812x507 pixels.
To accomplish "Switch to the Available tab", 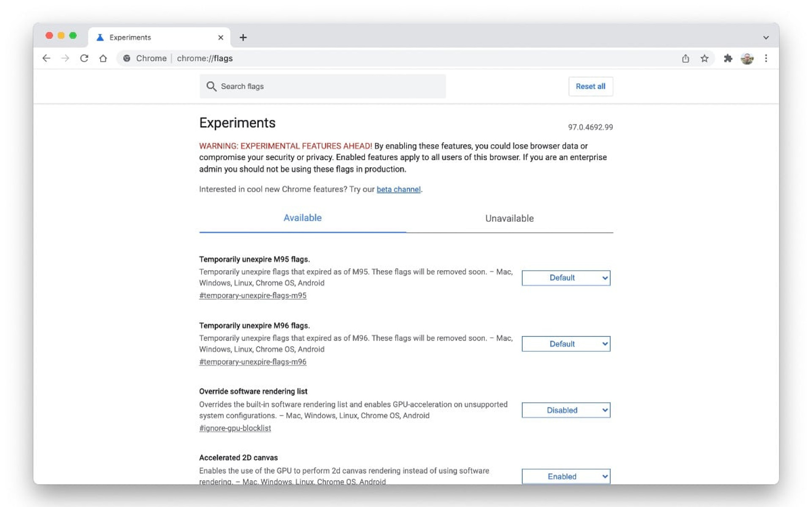I will (302, 218).
